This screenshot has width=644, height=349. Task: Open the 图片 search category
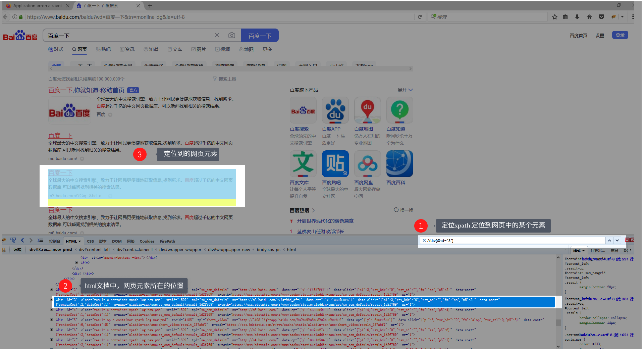(x=198, y=49)
